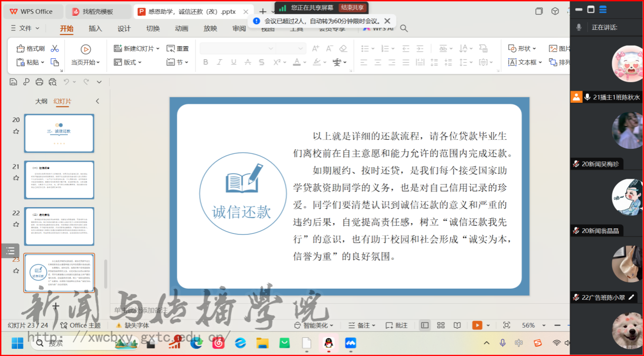Switch to the Outline (大纲) tab
Viewport: 644px width, 356px height.
(41, 101)
